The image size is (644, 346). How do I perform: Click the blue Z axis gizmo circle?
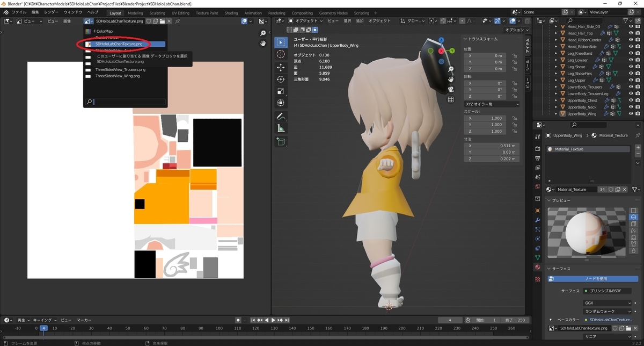pyautogui.click(x=441, y=40)
